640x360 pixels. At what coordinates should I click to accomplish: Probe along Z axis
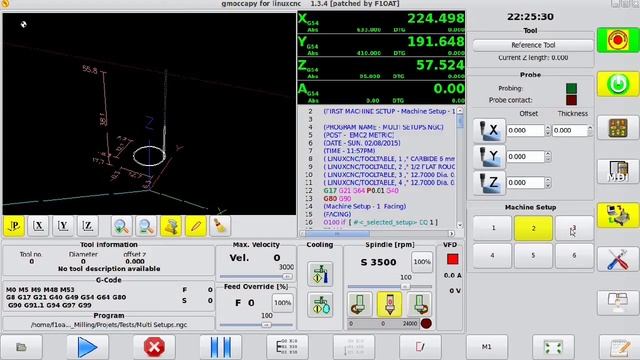[489, 182]
